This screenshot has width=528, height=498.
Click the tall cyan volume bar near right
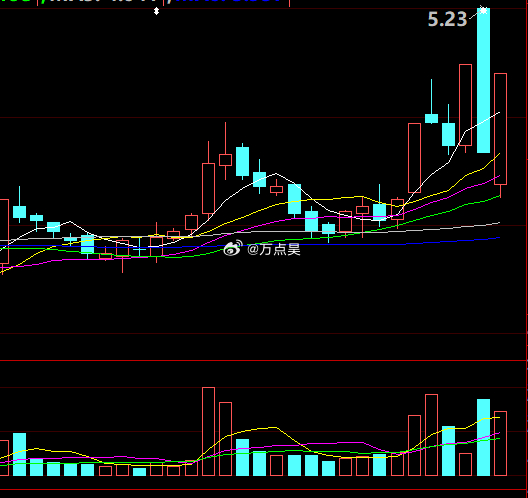(484, 437)
